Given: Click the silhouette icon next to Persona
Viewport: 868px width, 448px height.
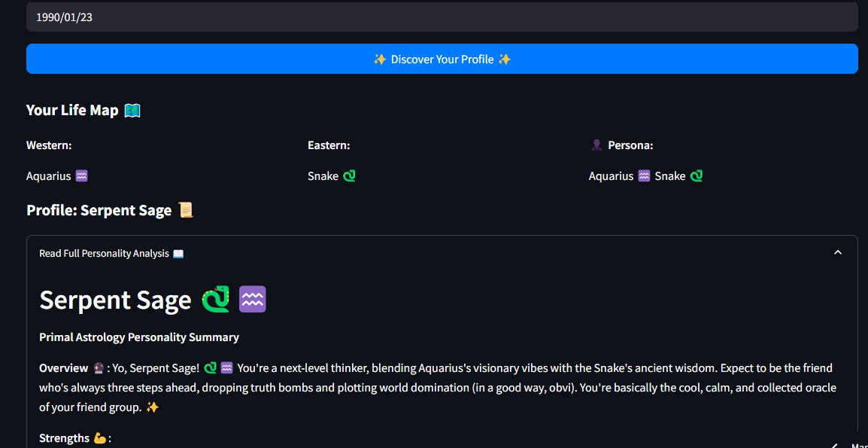Looking at the screenshot, I should coord(596,145).
